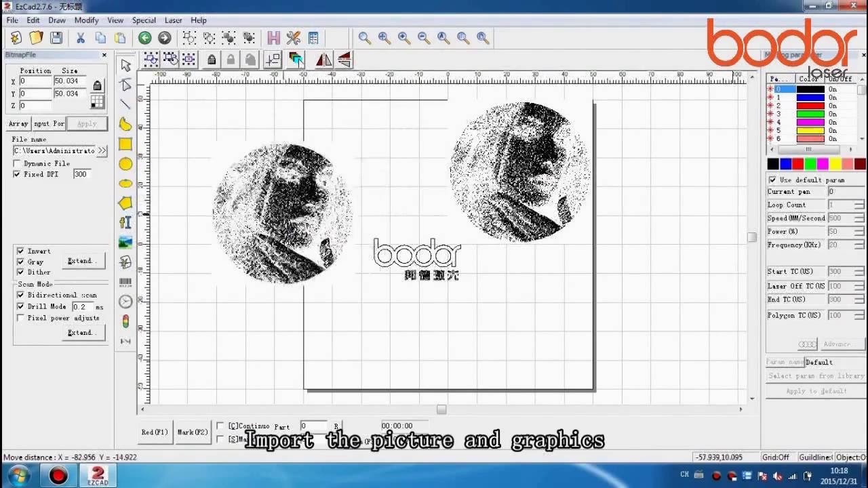Save the document with floppy icon
Viewport: 868px width, 488px height.
56,38
